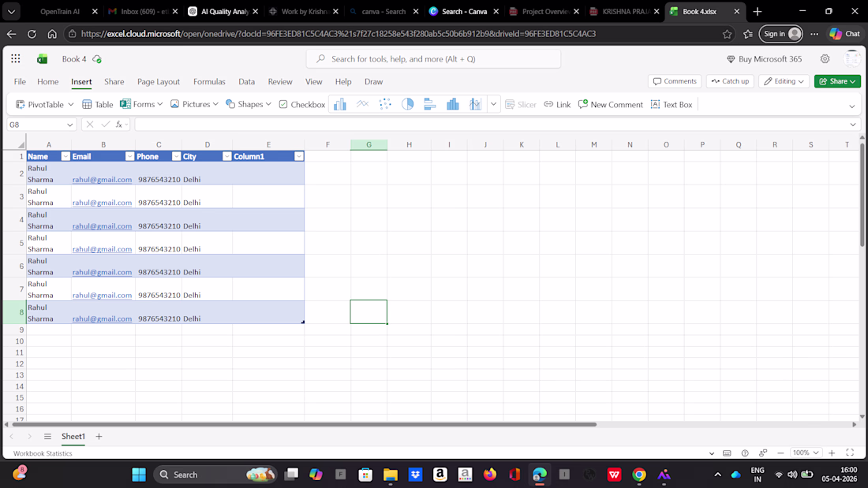Toggle full screen view icon in status bar
868x488 pixels.
[x=851, y=453]
